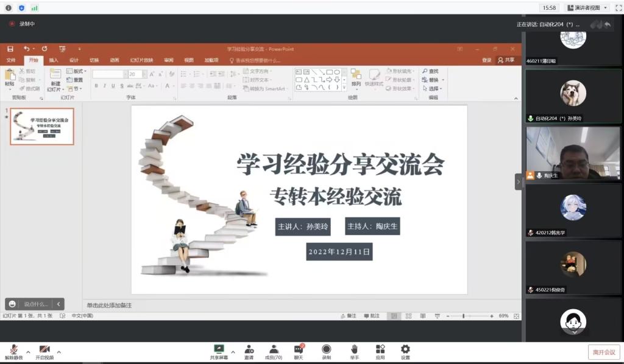Image resolution: width=624 pixels, height=364 pixels.
Task: Click the 重置 reset slide button
Action: [75, 80]
